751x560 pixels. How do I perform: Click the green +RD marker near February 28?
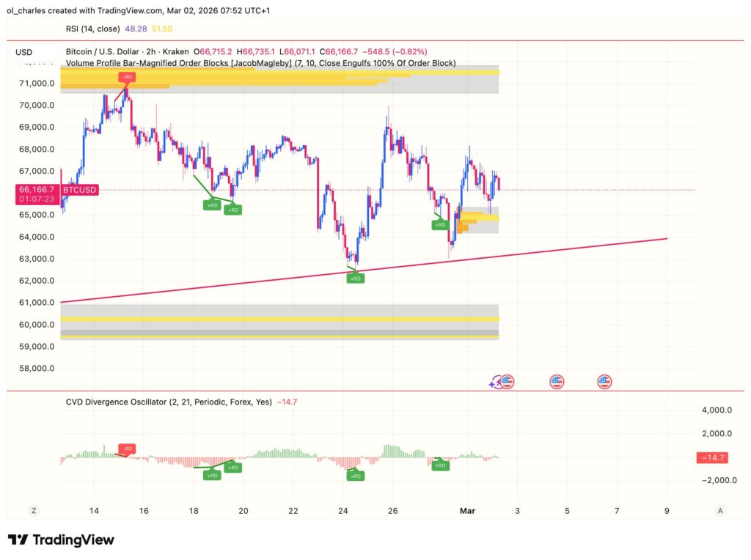(x=440, y=224)
